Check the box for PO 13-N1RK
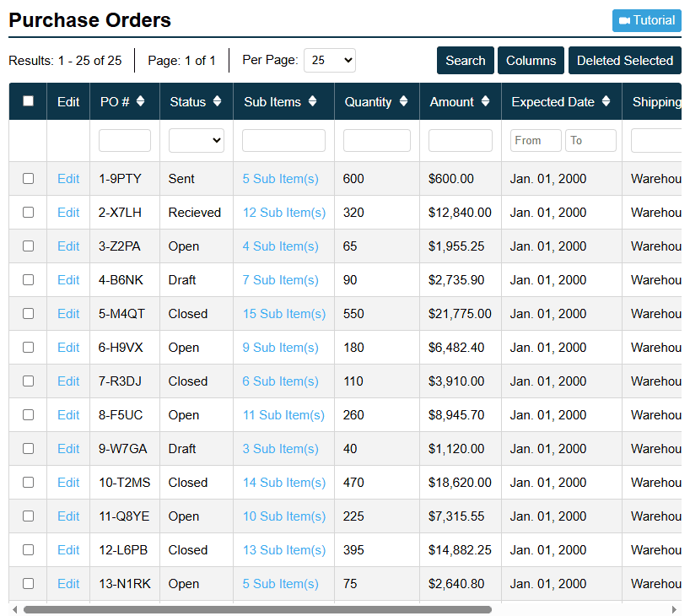Viewport: 690px width, 616px height. pos(28,583)
